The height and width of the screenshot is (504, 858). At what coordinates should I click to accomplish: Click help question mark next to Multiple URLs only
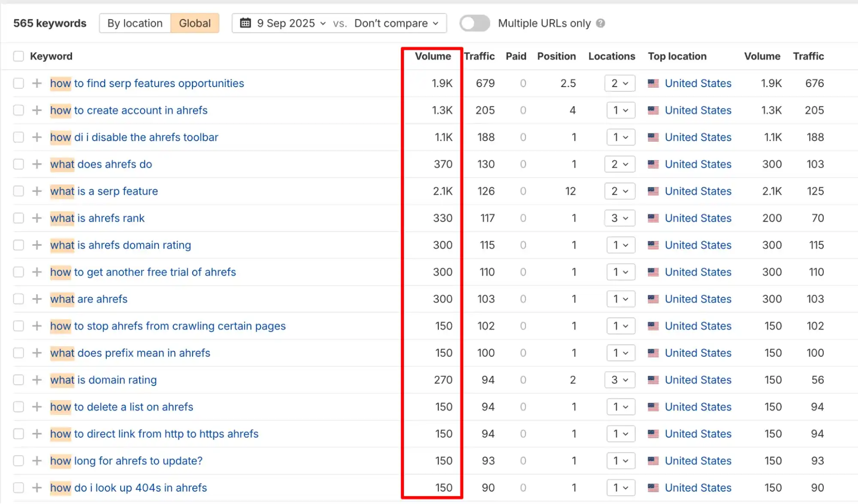pyautogui.click(x=600, y=24)
